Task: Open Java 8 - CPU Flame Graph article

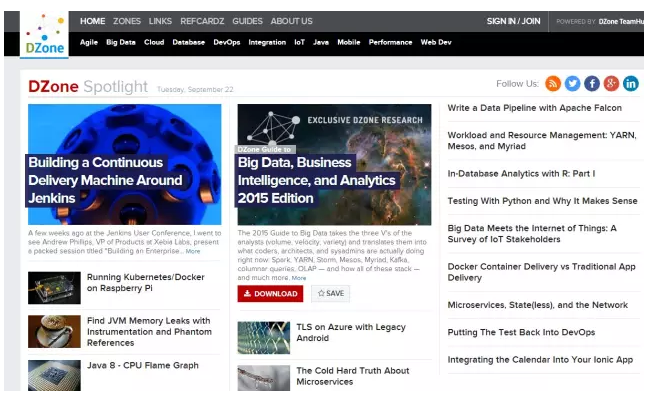Action: (x=143, y=366)
